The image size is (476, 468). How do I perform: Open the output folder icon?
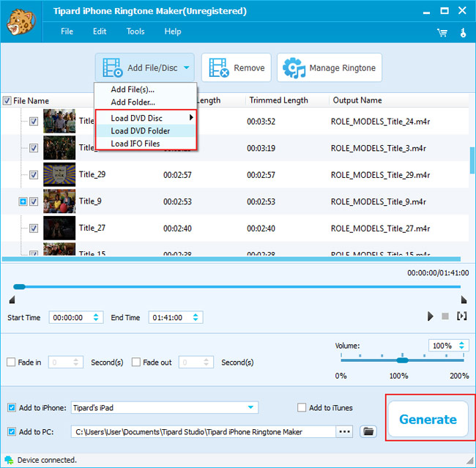(368, 431)
